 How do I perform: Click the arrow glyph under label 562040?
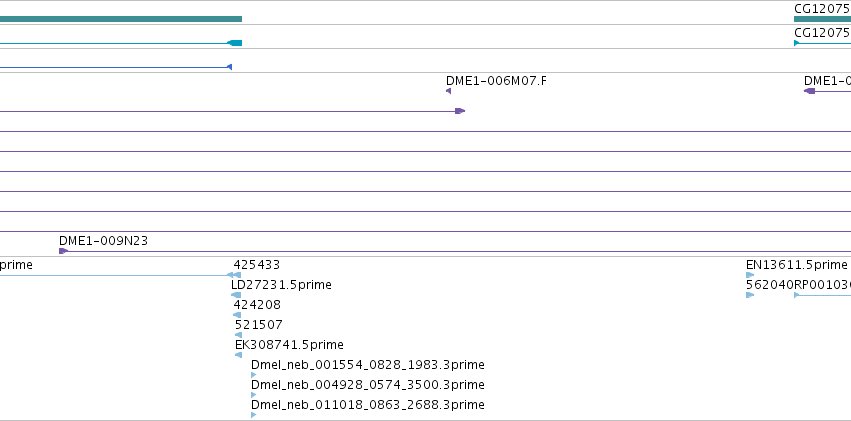coord(750,295)
